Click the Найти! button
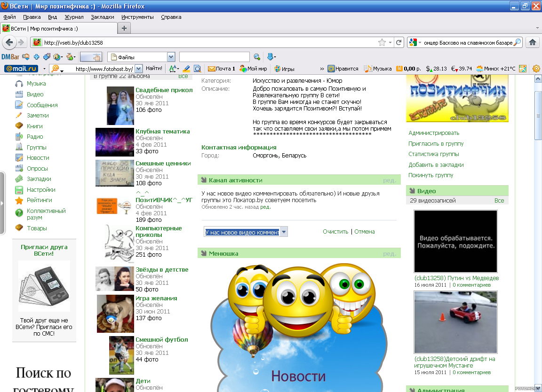Screen dimensions: 542x392 coord(154,68)
